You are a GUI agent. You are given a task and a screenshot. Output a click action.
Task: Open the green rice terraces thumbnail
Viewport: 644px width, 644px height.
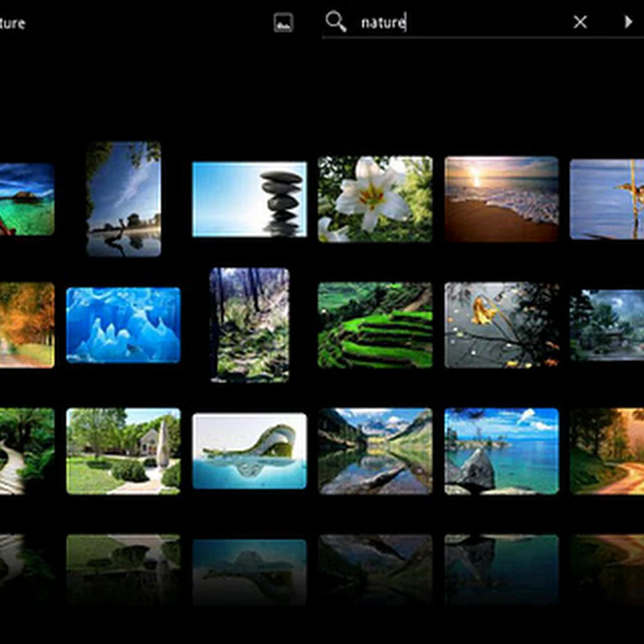pyautogui.click(x=375, y=325)
